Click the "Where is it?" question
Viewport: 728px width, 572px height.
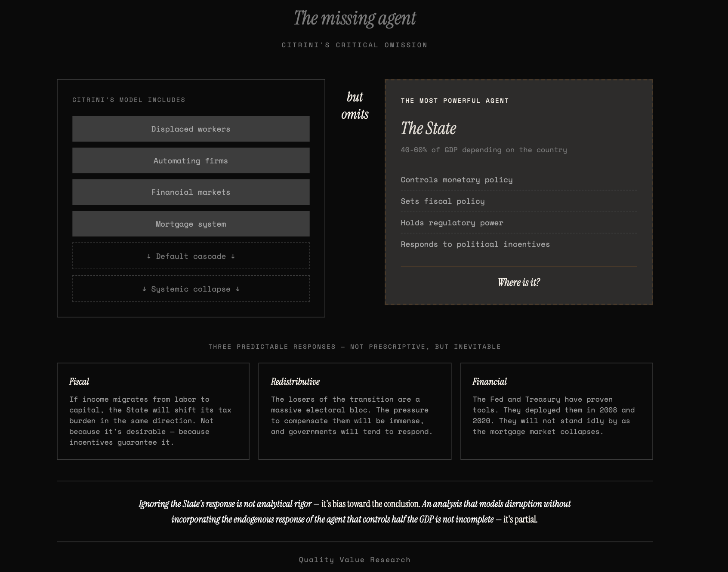click(x=519, y=282)
